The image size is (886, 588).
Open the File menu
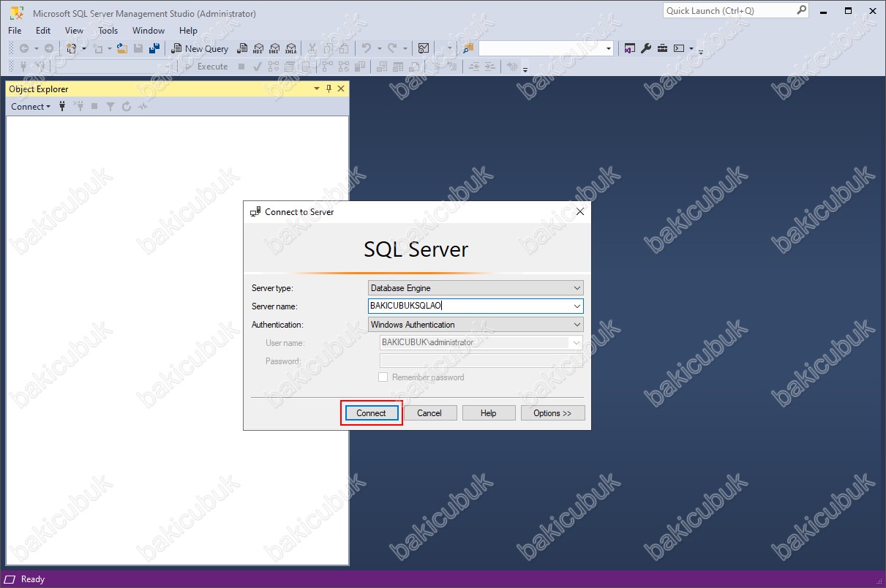click(x=15, y=31)
